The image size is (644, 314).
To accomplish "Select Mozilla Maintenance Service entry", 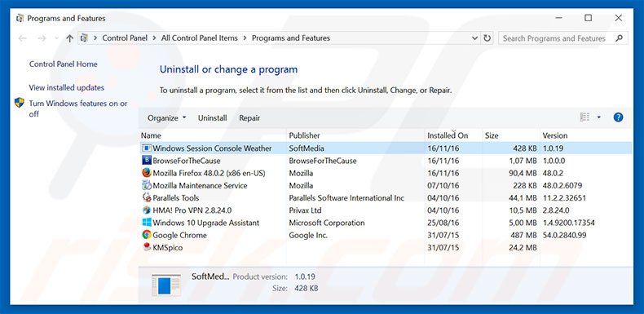I will click(x=200, y=185).
